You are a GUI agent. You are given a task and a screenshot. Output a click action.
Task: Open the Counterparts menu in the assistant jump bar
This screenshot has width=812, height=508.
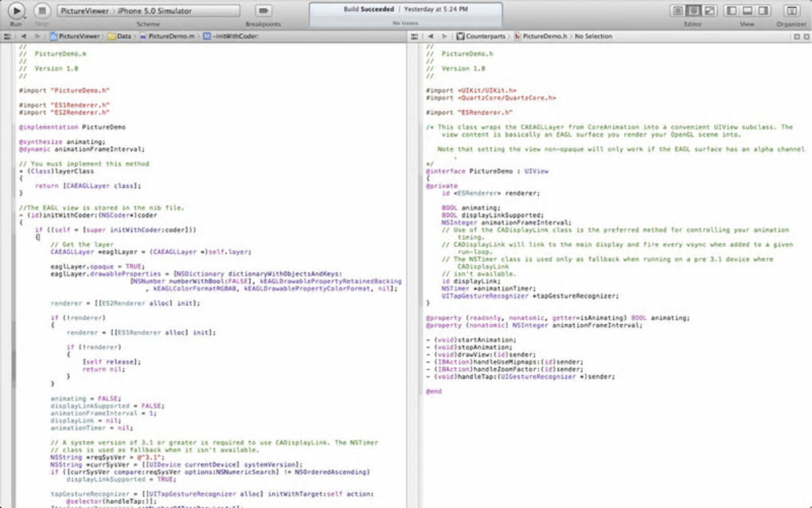486,37
